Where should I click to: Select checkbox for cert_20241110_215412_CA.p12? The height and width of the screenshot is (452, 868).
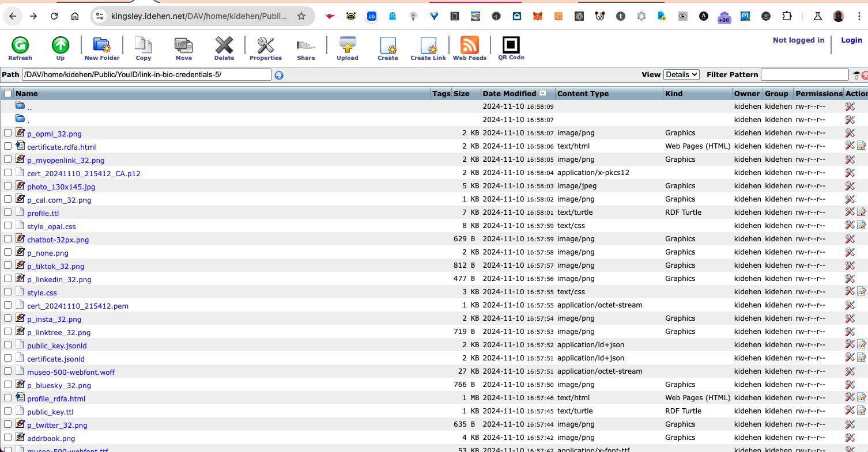click(x=8, y=172)
